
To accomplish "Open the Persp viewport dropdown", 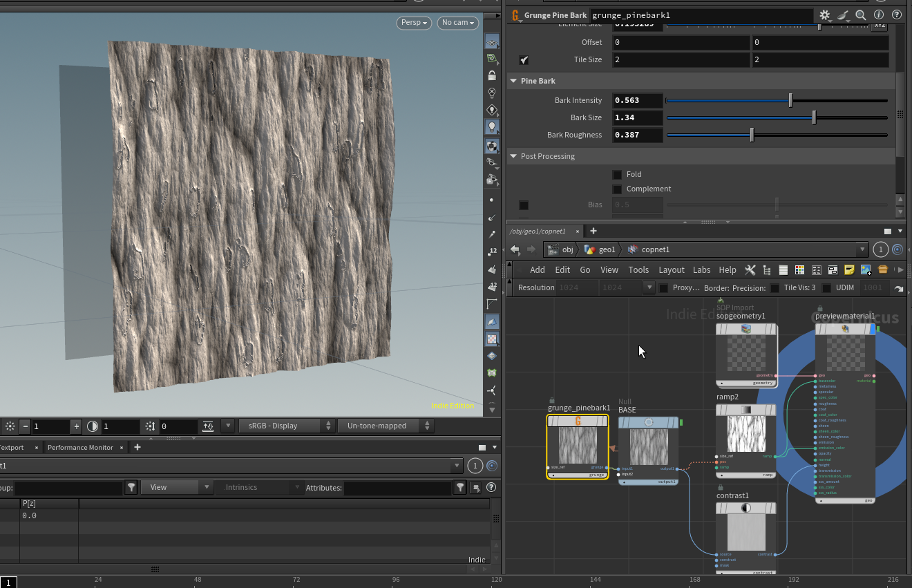I will click(414, 23).
